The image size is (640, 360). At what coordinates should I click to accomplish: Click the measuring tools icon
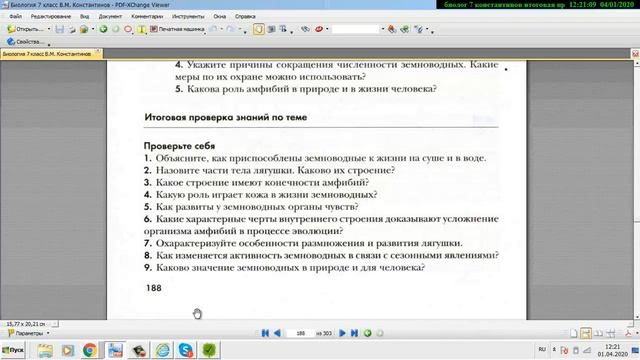(x=418, y=29)
